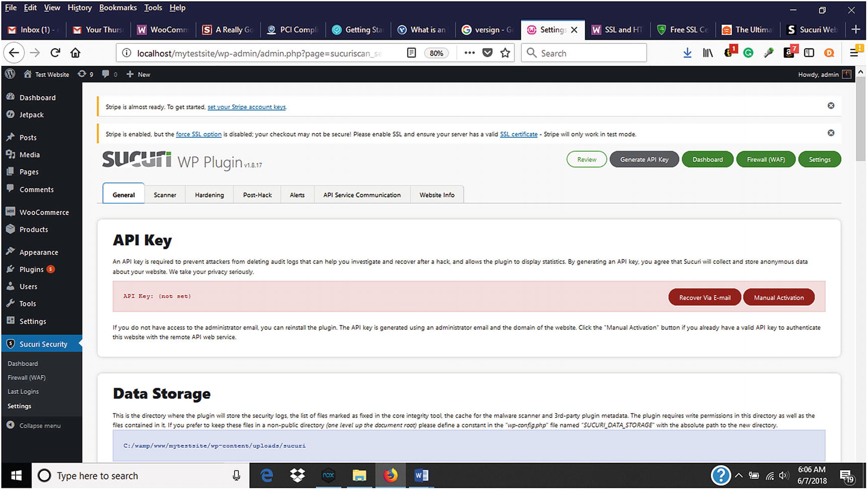Open the Bookmarks menu
The width and height of the screenshot is (868, 490).
point(118,8)
